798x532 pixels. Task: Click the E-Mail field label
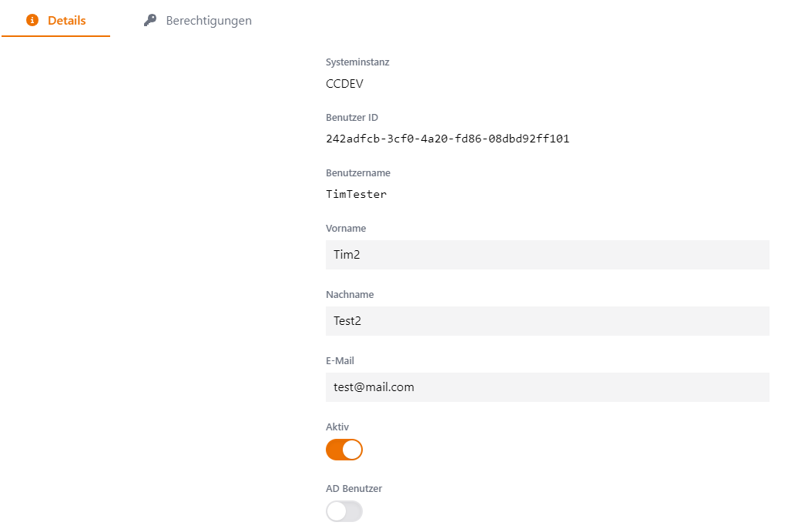pos(340,361)
